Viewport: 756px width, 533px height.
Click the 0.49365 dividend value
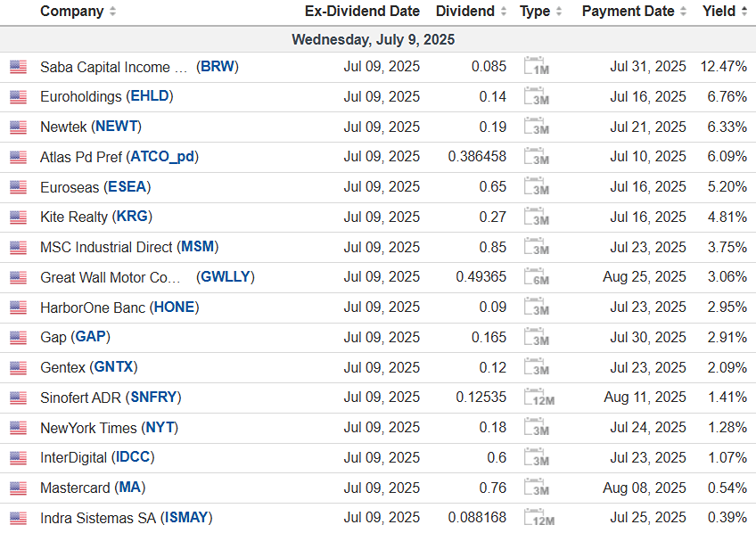tap(481, 276)
